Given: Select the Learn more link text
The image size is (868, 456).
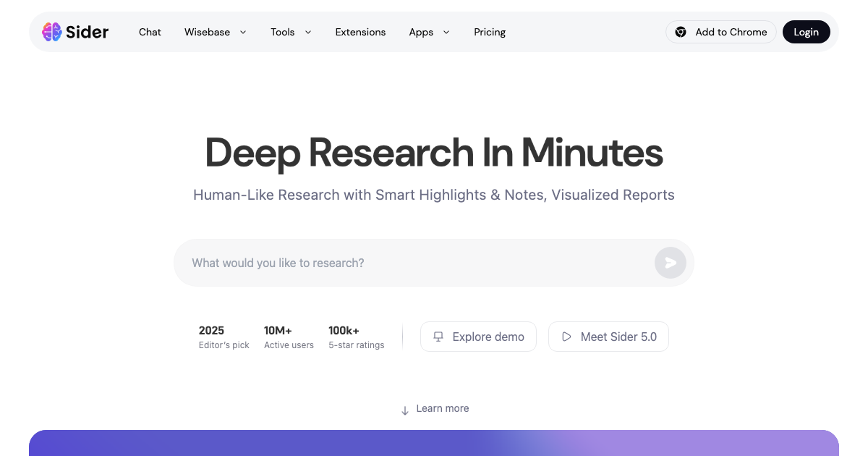Looking at the screenshot, I should click(x=443, y=408).
